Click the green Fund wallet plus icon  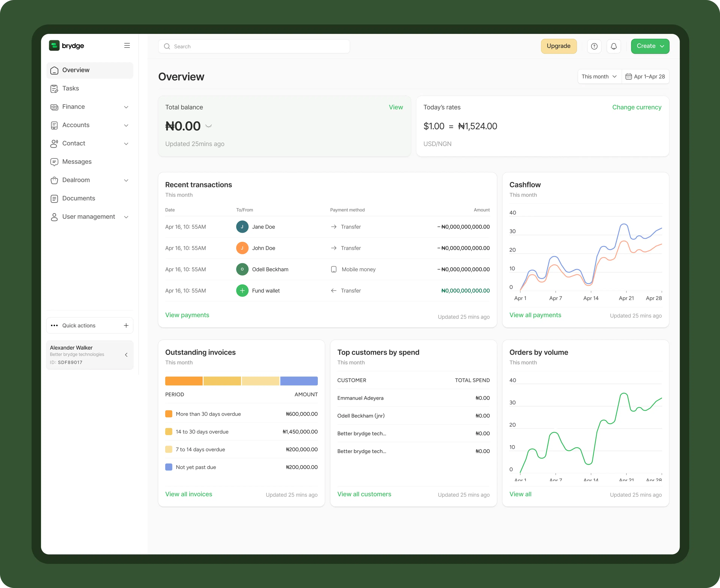point(242,291)
